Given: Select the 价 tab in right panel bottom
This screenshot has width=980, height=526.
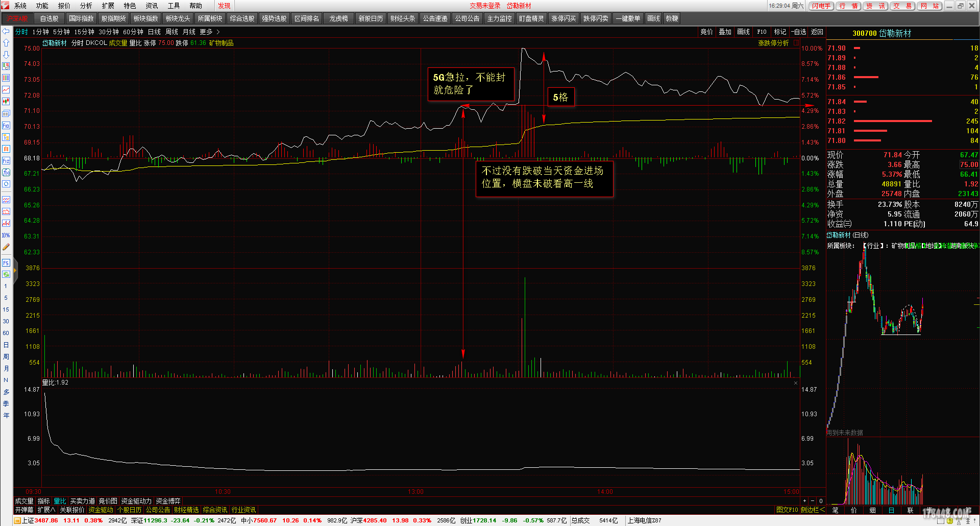Looking at the screenshot, I should (x=854, y=510).
